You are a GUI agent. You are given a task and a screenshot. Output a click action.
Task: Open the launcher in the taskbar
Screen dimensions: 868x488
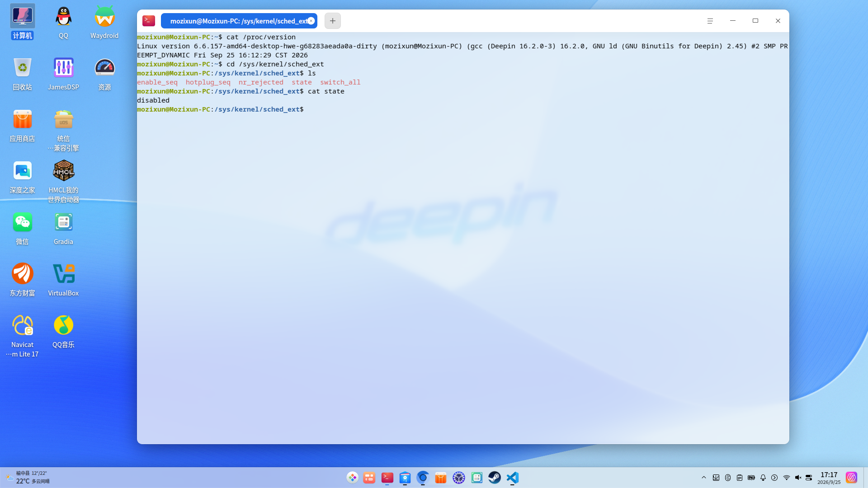tap(352, 478)
